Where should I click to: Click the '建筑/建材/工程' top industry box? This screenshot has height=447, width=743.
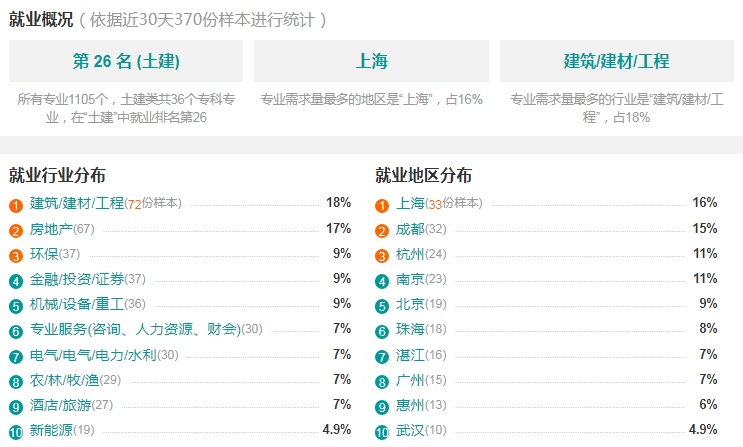click(x=616, y=61)
